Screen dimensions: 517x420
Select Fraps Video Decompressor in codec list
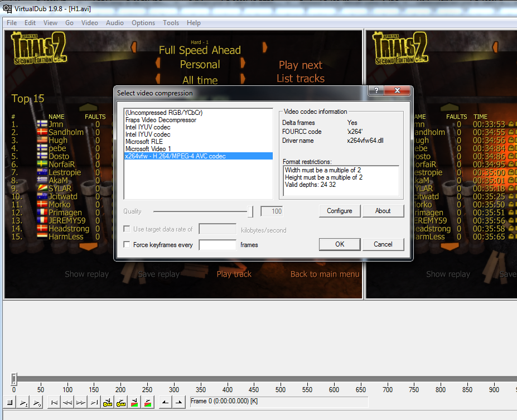point(161,120)
